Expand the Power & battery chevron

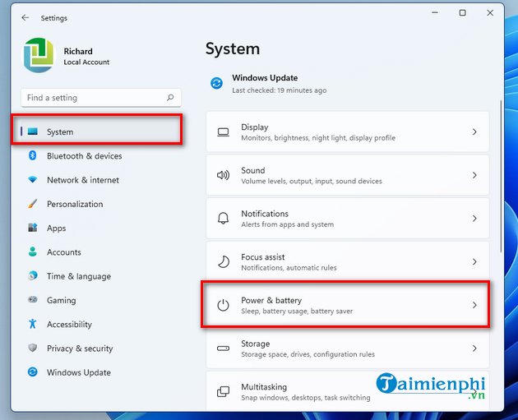[474, 305]
